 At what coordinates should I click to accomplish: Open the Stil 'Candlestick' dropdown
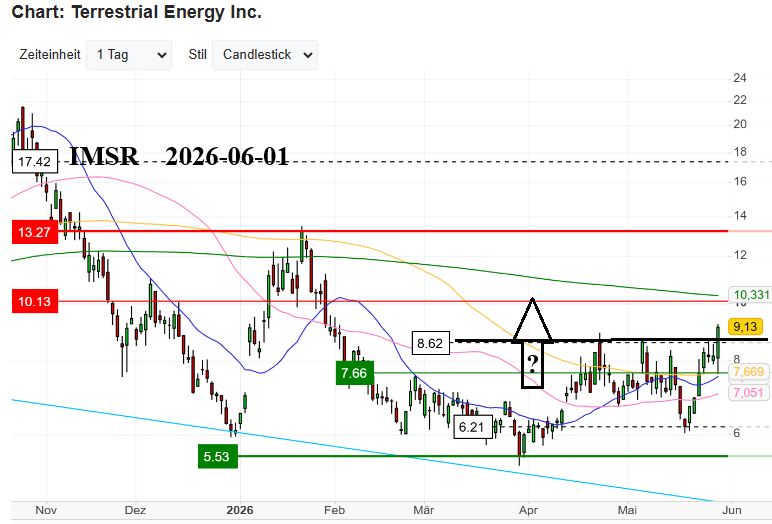coord(265,55)
